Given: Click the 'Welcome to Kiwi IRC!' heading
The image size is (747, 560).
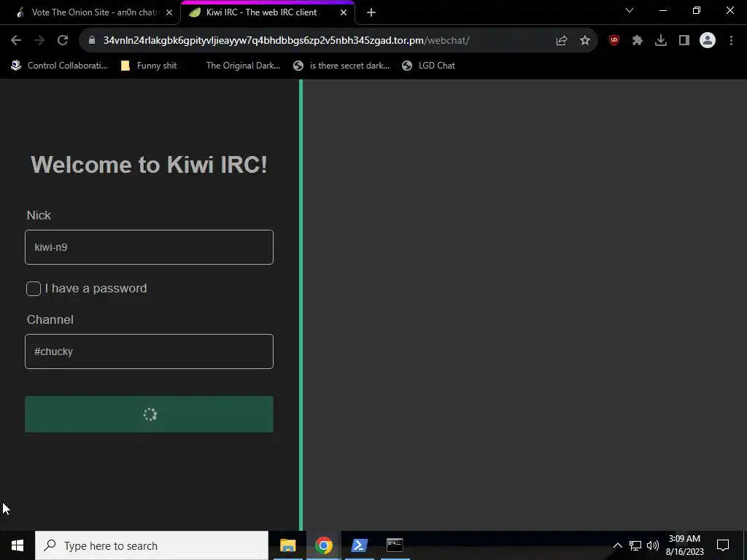Looking at the screenshot, I should coord(149,165).
